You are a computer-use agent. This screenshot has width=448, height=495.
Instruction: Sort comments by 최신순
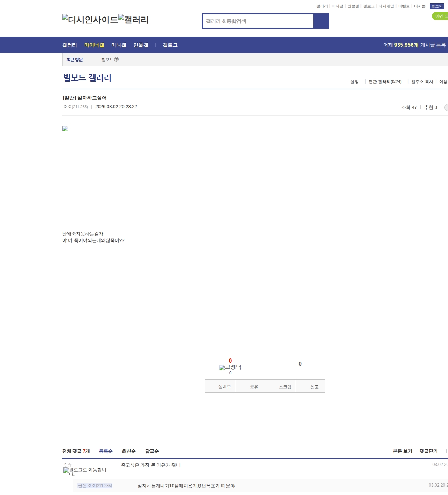[x=129, y=451]
